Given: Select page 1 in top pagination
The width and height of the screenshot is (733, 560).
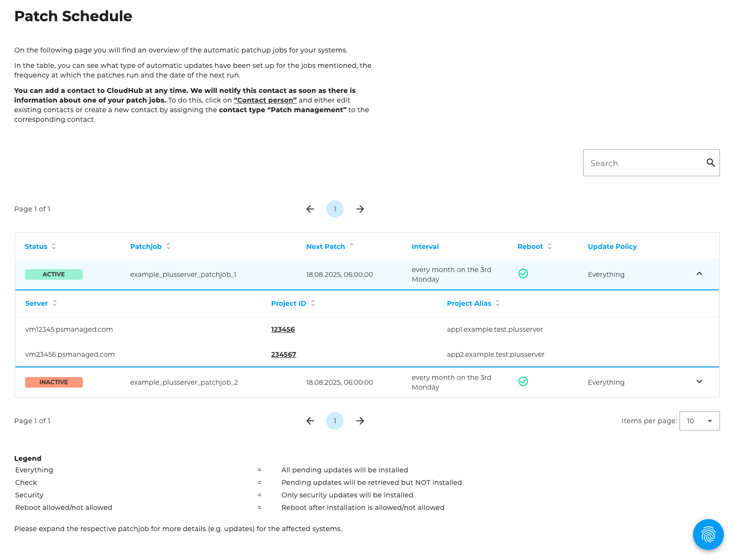Looking at the screenshot, I should click(335, 209).
